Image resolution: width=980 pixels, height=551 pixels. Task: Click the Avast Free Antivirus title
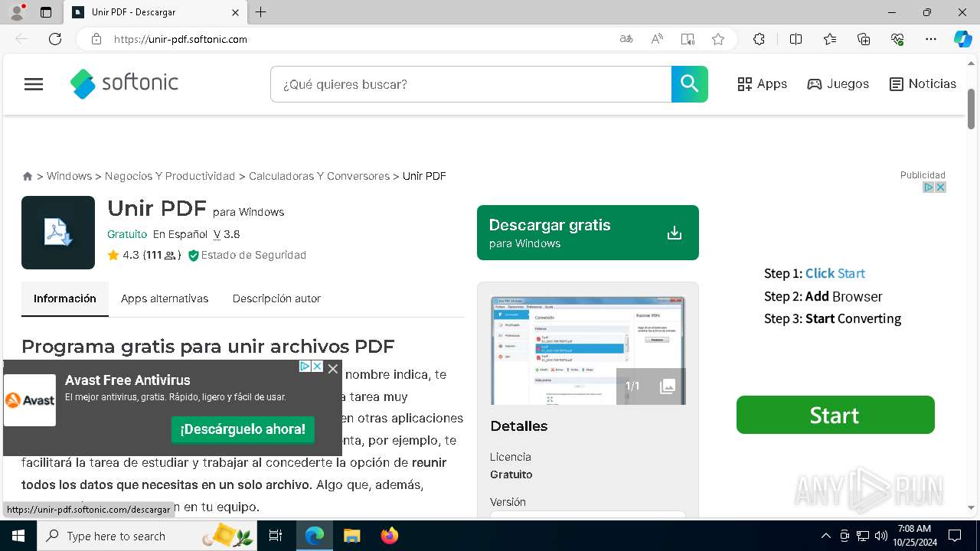[128, 380]
